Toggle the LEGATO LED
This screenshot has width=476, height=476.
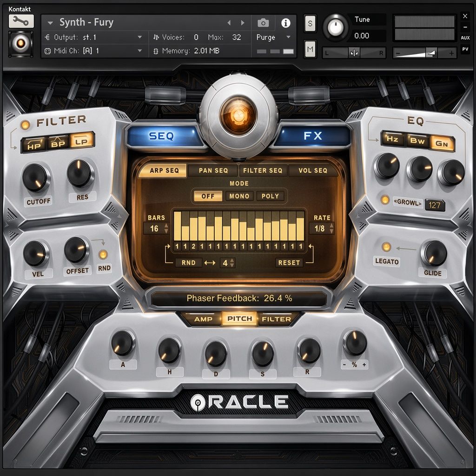pyautogui.click(x=386, y=247)
